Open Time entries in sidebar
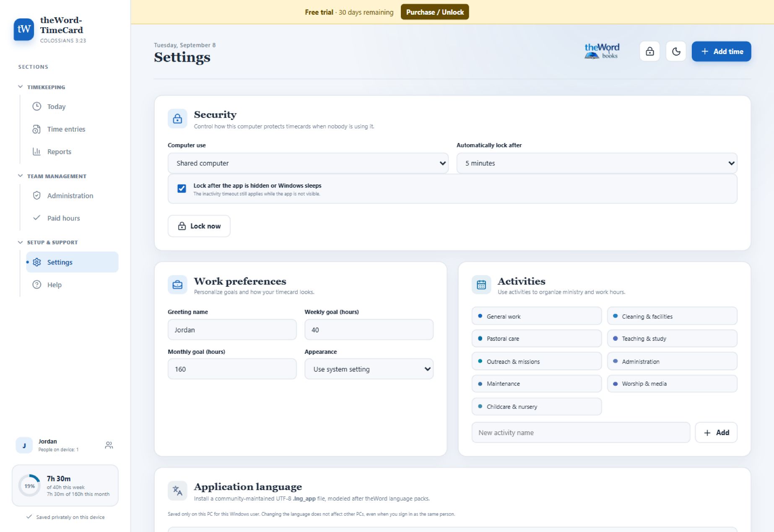The image size is (774, 532). pyautogui.click(x=72, y=129)
